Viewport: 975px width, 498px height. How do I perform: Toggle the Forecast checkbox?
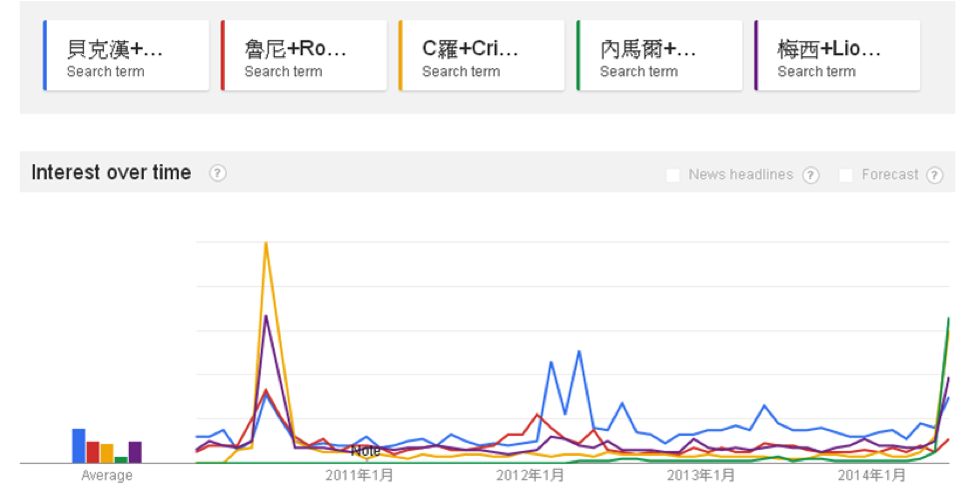846,175
